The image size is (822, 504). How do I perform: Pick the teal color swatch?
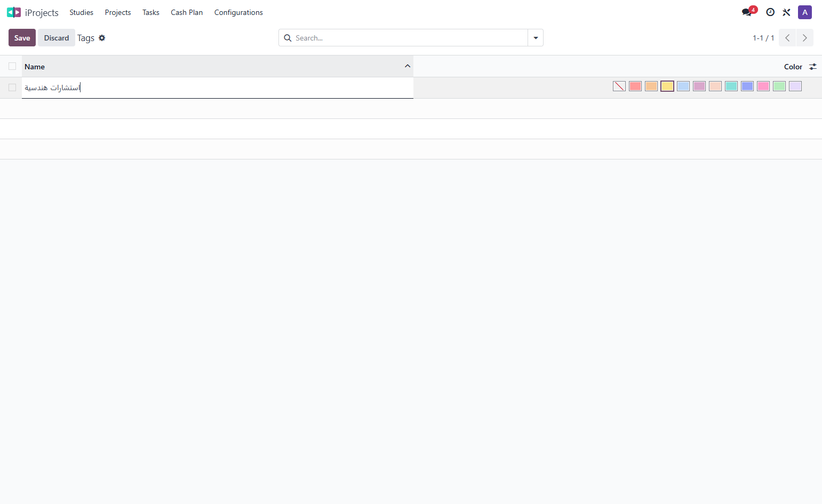point(731,86)
